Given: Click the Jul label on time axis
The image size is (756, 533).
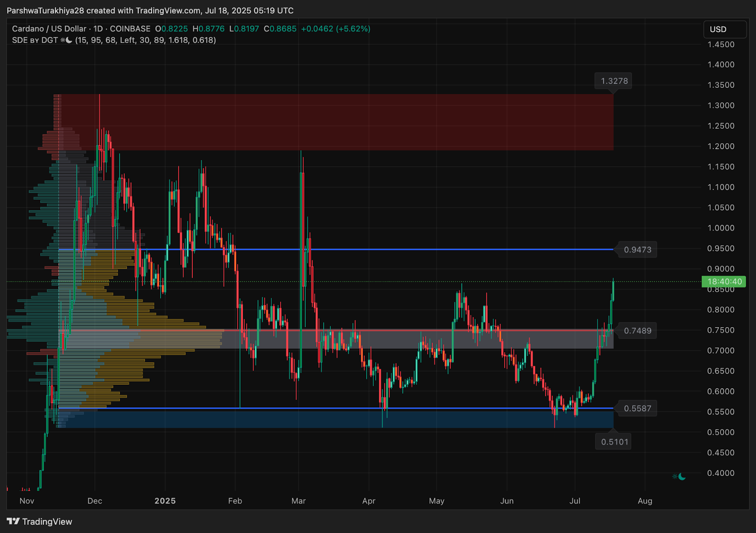Looking at the screenshot, I should [575, 501].
